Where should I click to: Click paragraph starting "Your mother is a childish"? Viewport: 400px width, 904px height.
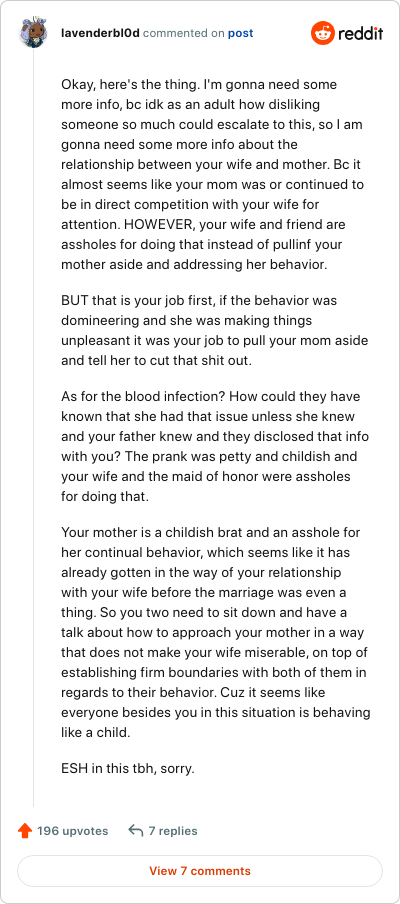tap(216, 632)
